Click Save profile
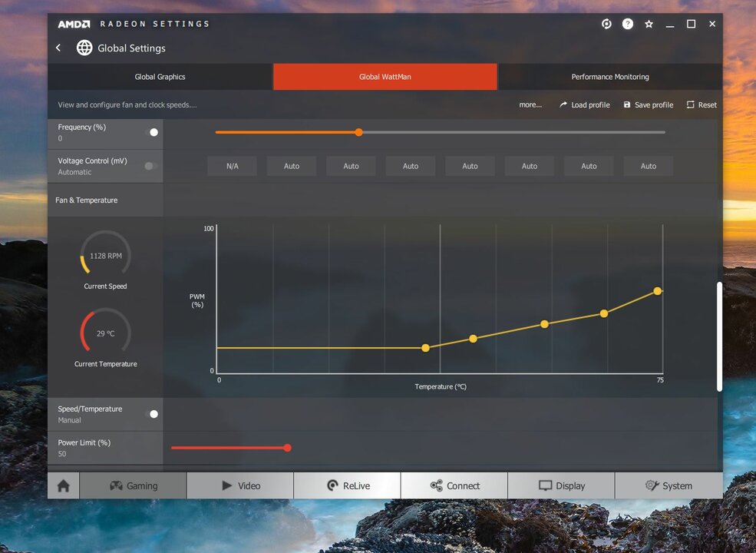This screenshot has width=756, height=553. pyautogui.click(x=649, y=104)
